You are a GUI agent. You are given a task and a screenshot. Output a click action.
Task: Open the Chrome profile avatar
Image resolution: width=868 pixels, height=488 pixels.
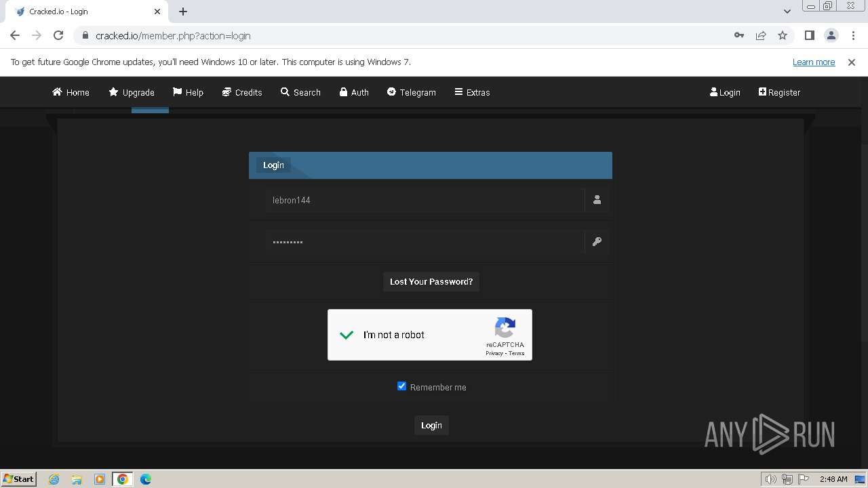click(x=831, y=35)
